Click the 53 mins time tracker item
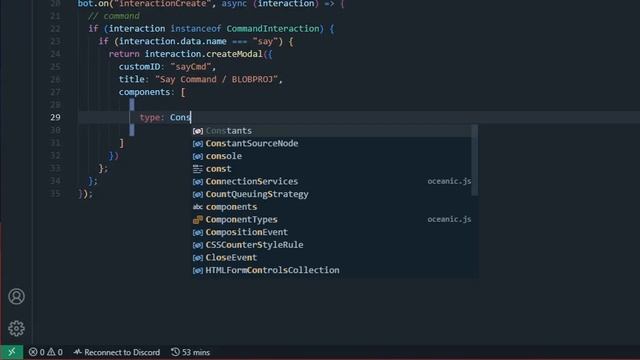Viewport: 640px width, 360px height. coord(190,352)
